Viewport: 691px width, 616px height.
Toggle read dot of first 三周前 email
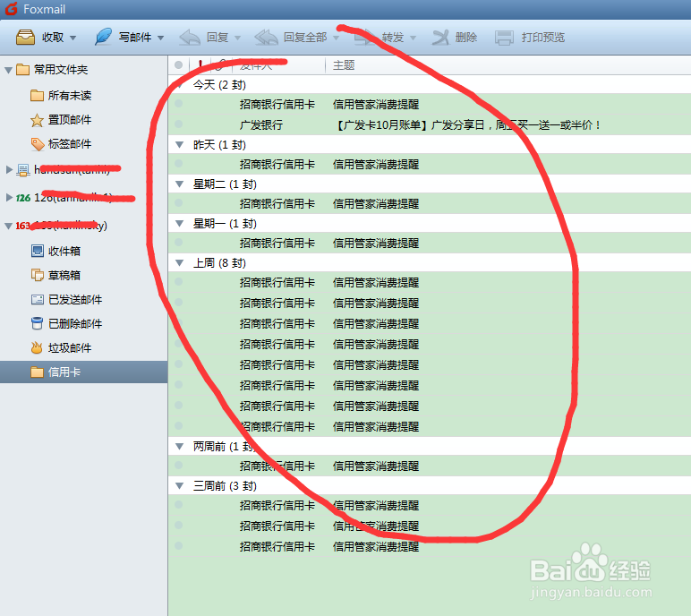pyautogui.click(x=178, y=504)
